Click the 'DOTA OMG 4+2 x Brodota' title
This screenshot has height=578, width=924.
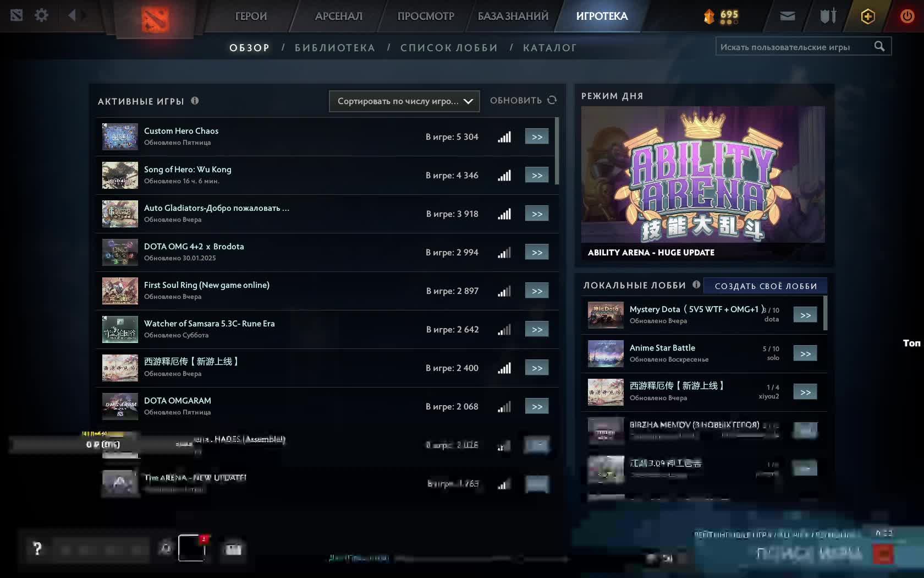194,247
